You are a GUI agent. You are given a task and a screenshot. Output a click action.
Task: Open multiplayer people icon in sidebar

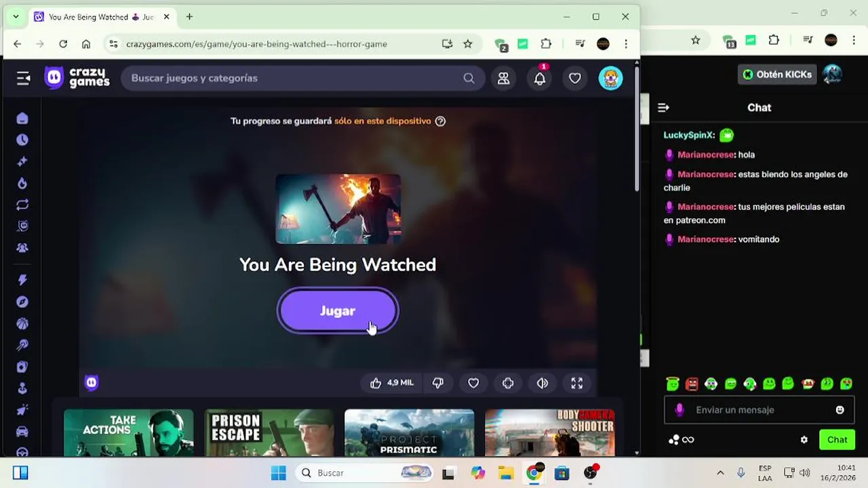(22, 248)
